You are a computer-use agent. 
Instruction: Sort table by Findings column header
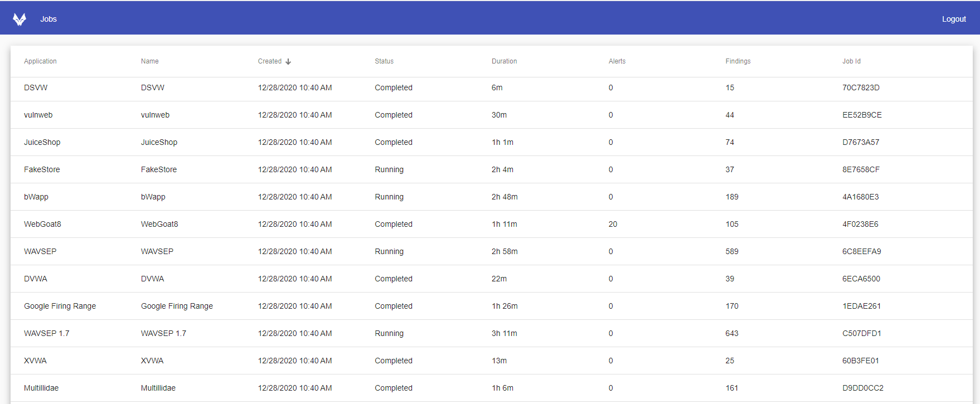click(x=738, y=61)
